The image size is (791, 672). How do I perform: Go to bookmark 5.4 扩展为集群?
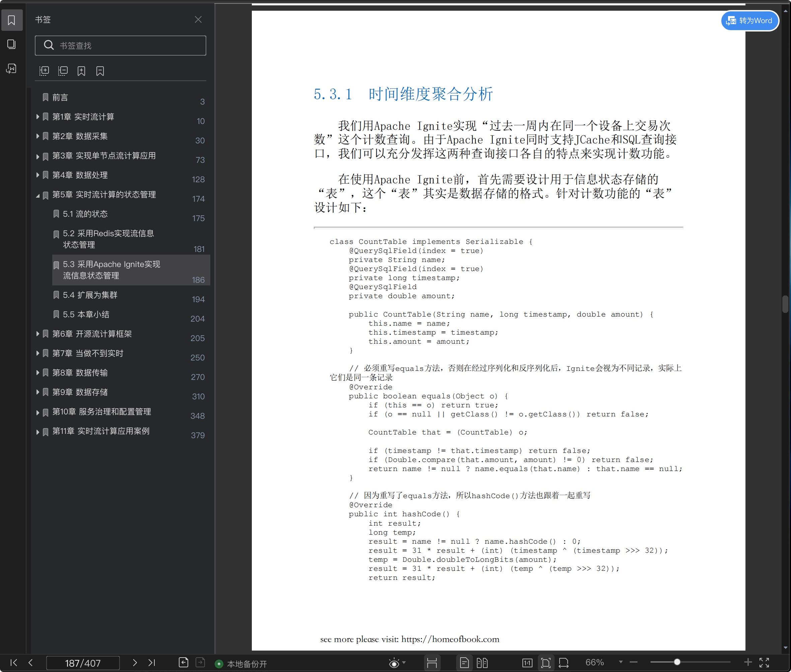90,295
